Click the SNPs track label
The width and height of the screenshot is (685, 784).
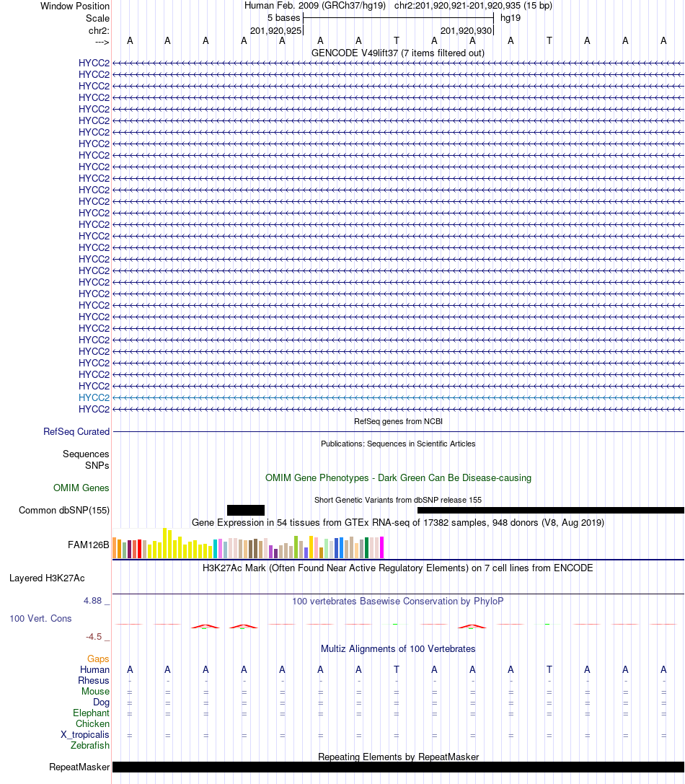tap(97, 465)
